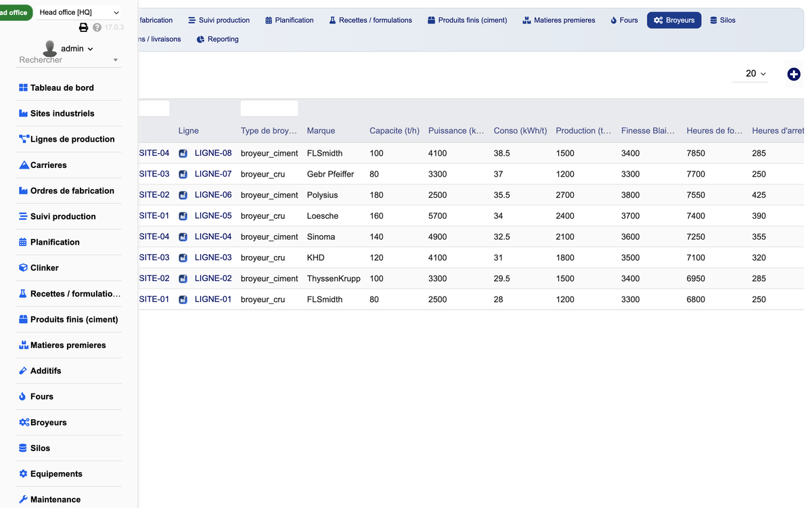Screen dimensions: 812x508
Task: Click the Clinker cube icon
Action: 23,268
